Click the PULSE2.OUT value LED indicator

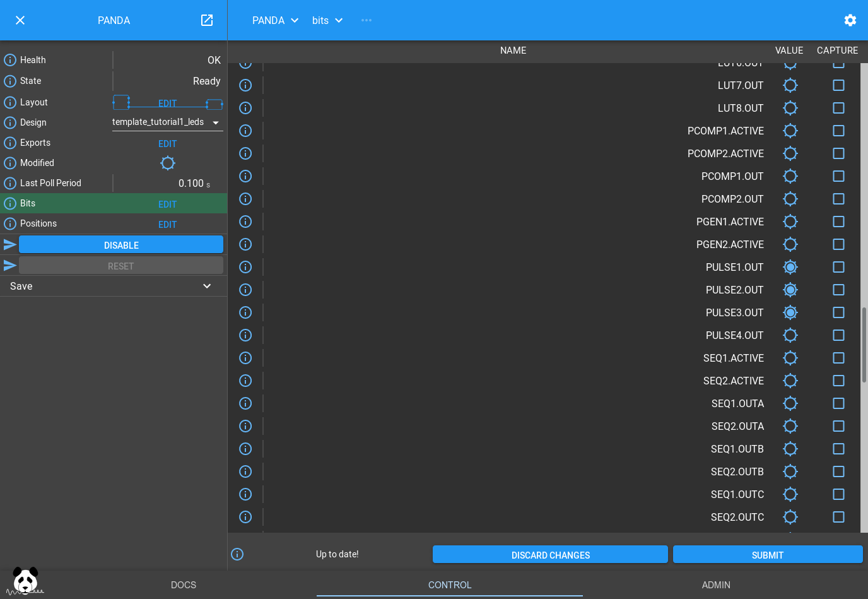click(x=790, y=290)
